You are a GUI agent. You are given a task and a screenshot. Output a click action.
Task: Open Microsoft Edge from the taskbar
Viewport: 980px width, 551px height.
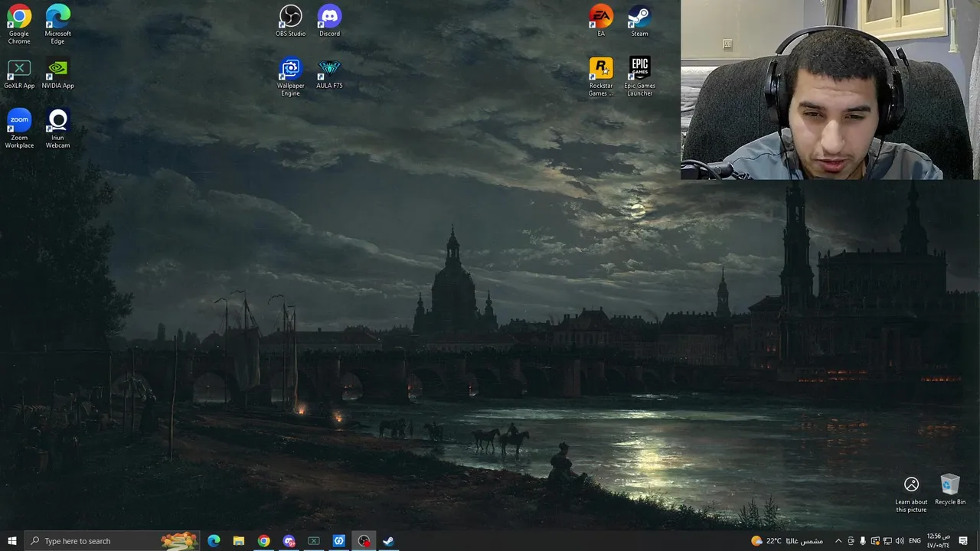[214, 541]
